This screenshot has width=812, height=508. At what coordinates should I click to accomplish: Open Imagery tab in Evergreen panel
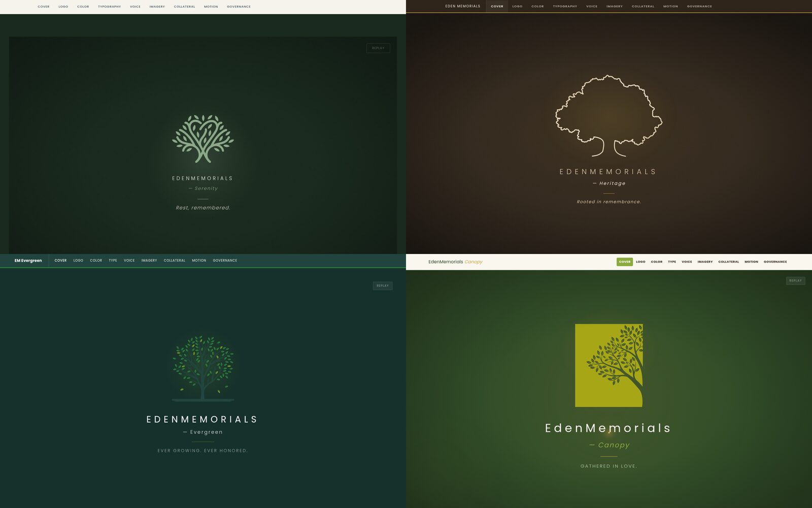pyautogui.click(x=149, y=261)
